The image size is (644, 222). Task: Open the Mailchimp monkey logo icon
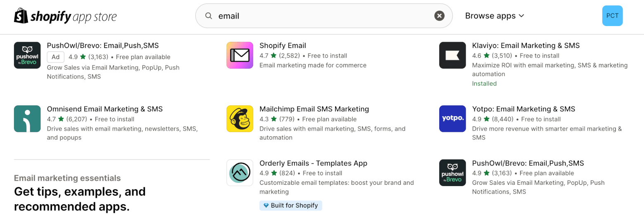point(240,119)
